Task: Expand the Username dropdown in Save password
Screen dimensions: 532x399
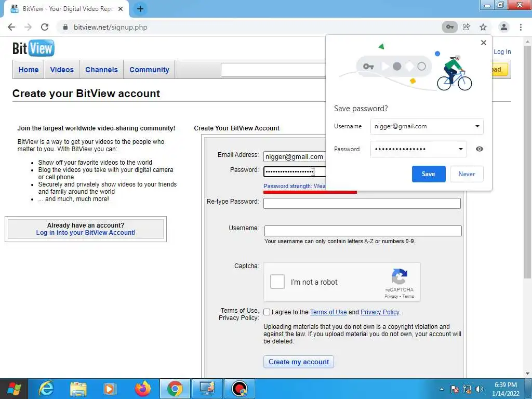Action: [x=477, y=126]
